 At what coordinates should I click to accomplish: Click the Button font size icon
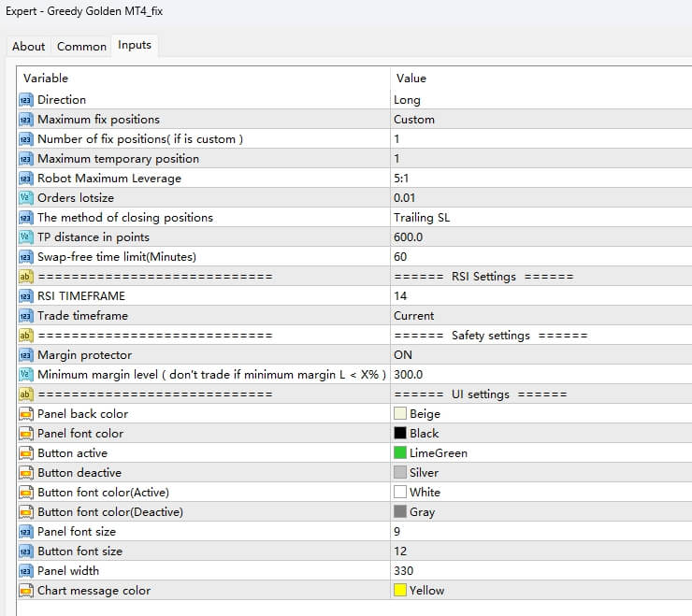[x=26, y=552]
